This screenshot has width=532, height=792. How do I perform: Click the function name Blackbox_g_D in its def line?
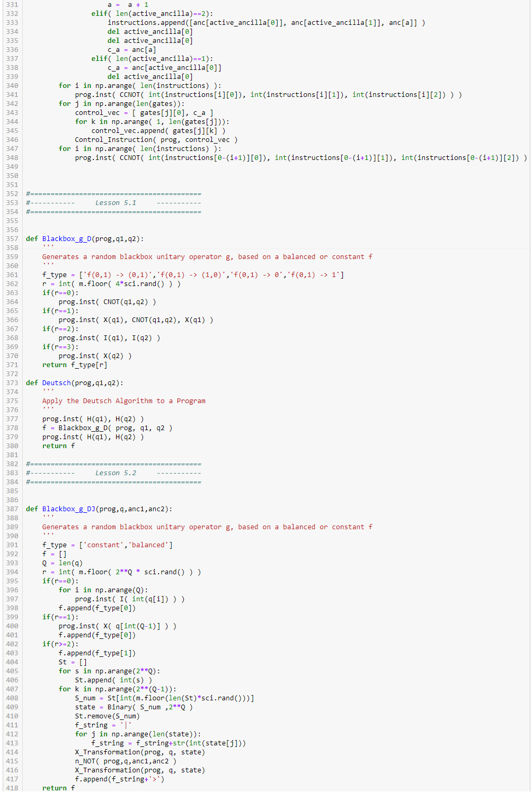coord(67,239)
